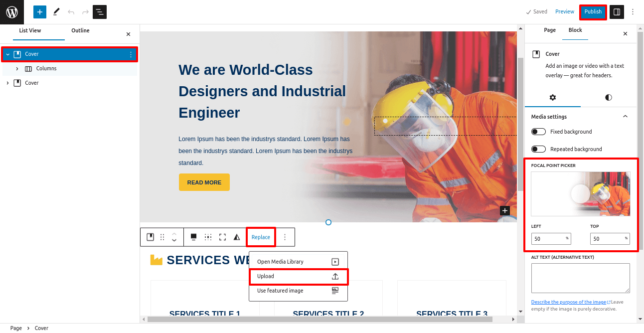Click the duotone filter triangle icon
Viewport: 644px width, 333px height.
pyautogui.click(x=237, y=237)
